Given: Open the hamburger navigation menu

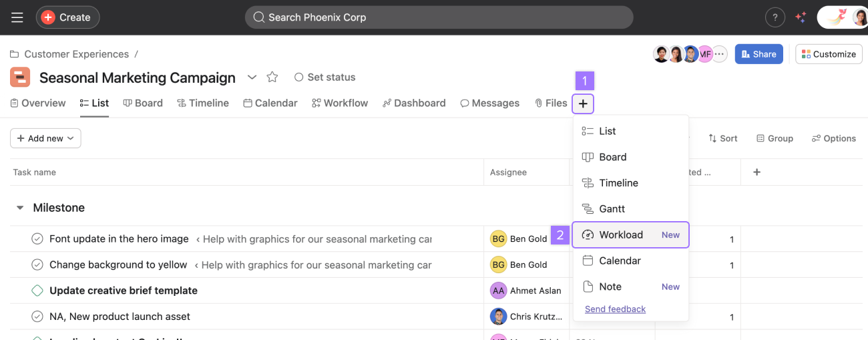Looking at the screenshot, I should coord(17,17).
